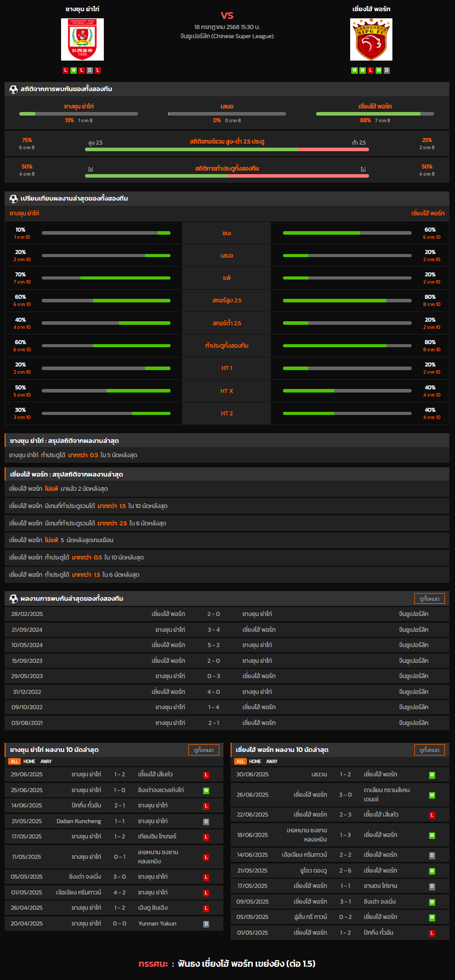Click the Shanghai Port SIPG FC crest
455x980 pixels.
pos(371,40)
